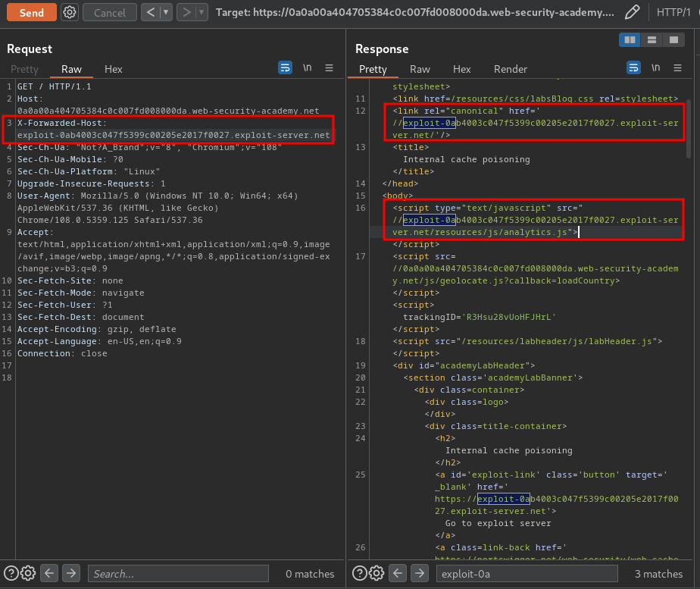
Task: Click the next match arrow in Request search
Action: click(71, 573)
